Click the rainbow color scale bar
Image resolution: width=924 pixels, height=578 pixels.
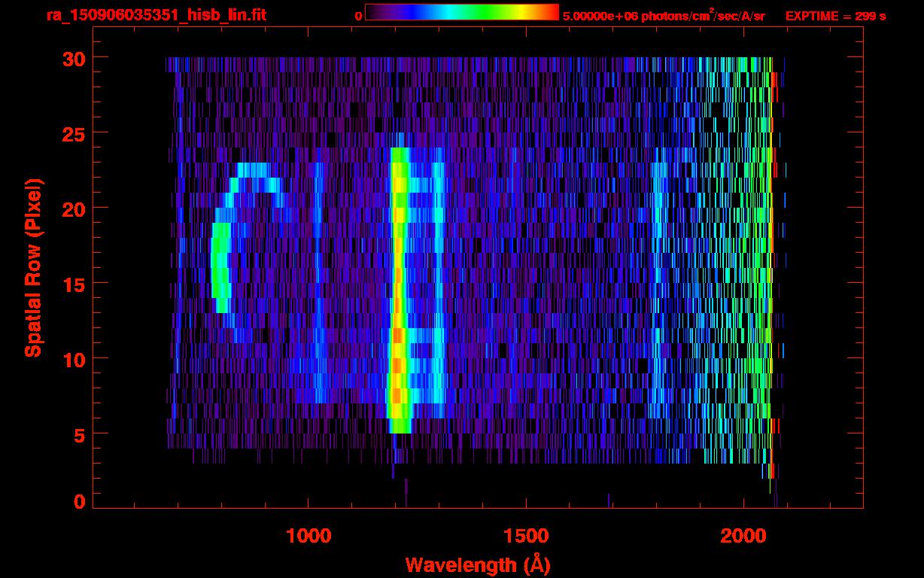(462, 12)
